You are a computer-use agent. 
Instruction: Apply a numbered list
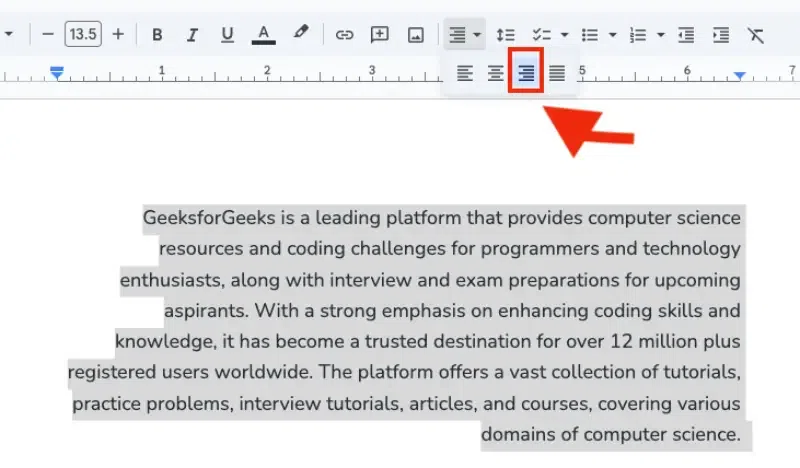(x=638, y=35)
